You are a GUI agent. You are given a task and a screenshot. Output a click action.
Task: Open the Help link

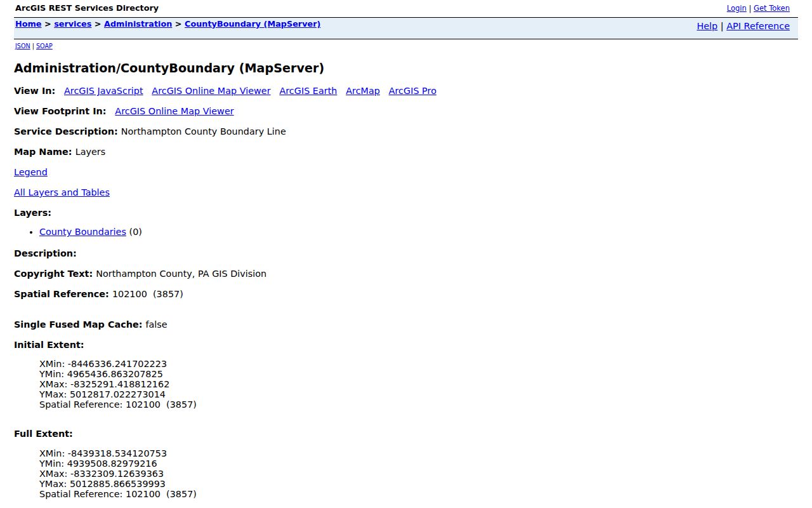(707, 26)
